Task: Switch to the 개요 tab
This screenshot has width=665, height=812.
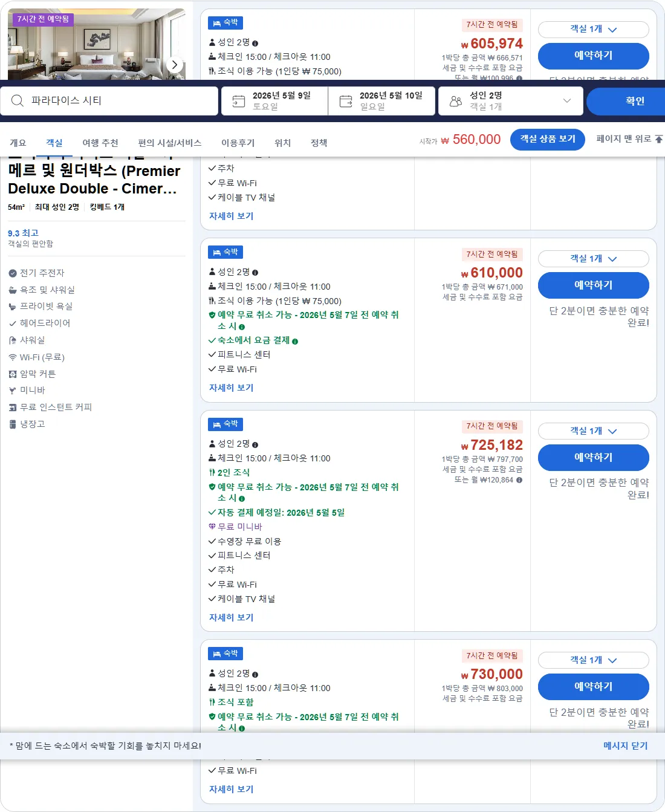Action: click(x=18, y=143)
